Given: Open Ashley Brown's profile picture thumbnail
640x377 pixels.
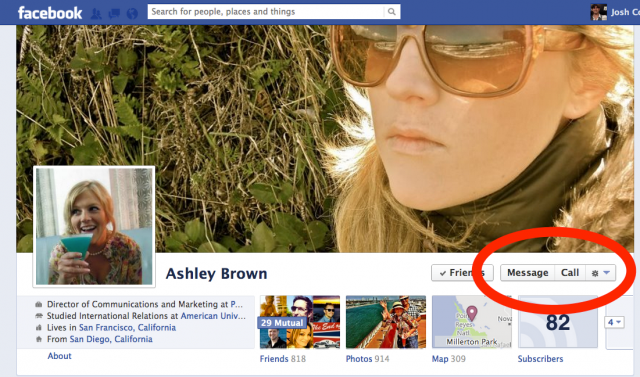Looking at the screenshot, I should coord(94,226).
